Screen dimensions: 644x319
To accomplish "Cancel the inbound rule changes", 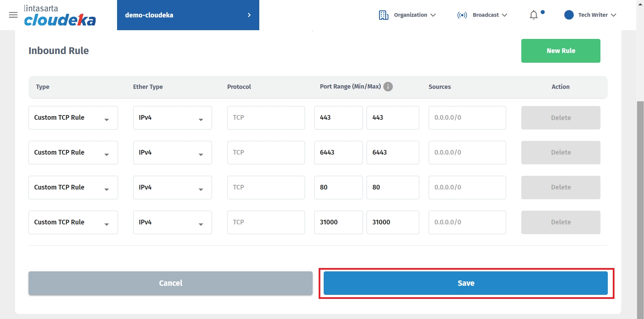I will coord(170,283).
